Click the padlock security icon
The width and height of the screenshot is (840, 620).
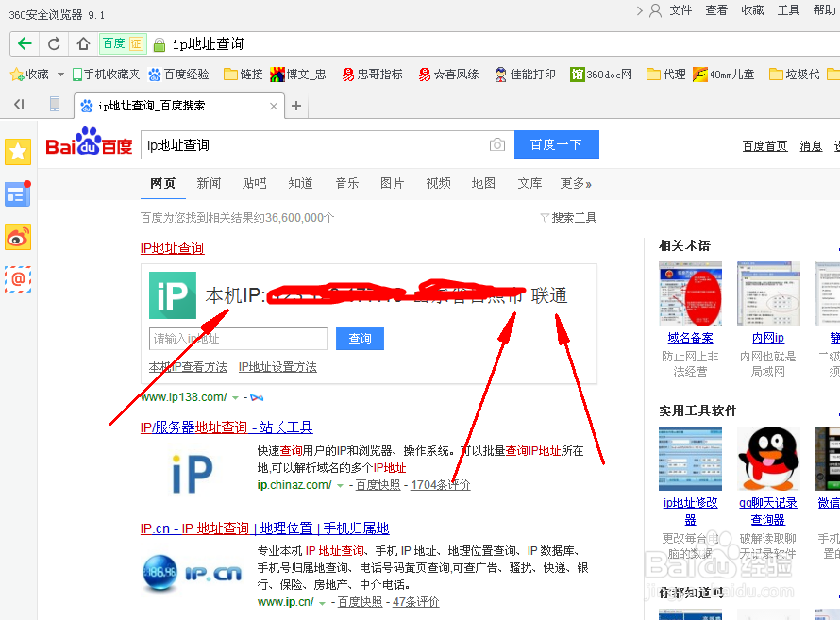(x=160, y=44)
